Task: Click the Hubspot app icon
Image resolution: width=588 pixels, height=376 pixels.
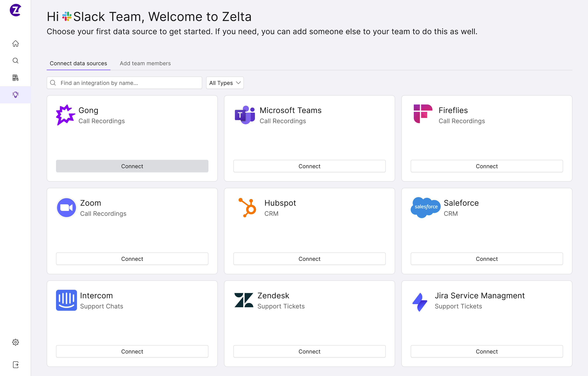Action: pos(247,207)
